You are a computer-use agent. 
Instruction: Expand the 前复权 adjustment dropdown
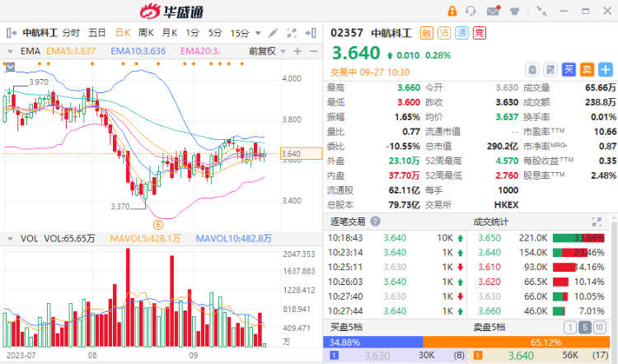283,52
